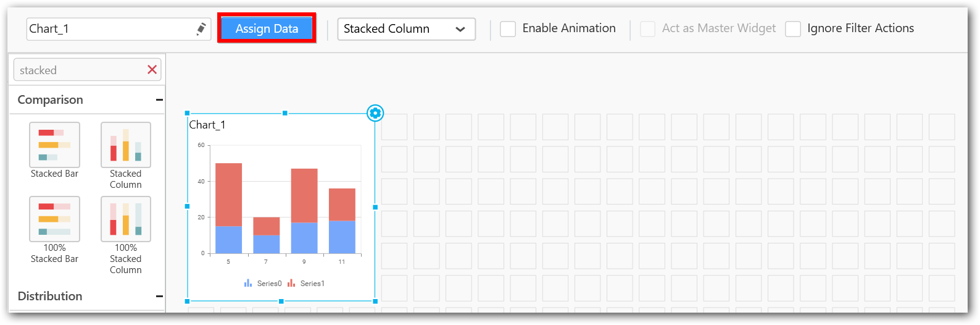Toggle the Act as Master Widget checkbox
The width and height of the screenshot is (980, 325).
(647, 29)
